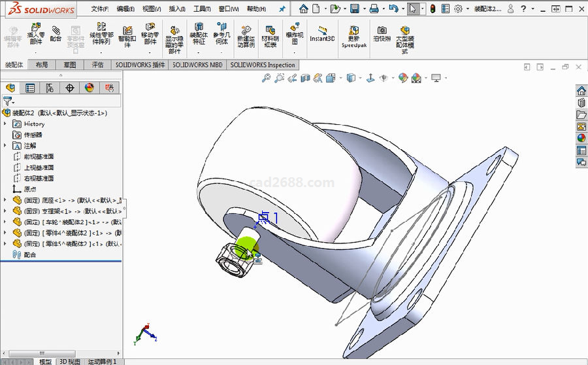Open the Appearances color ball in task pane
Screen dimensions: 588x365
(581, 138)
